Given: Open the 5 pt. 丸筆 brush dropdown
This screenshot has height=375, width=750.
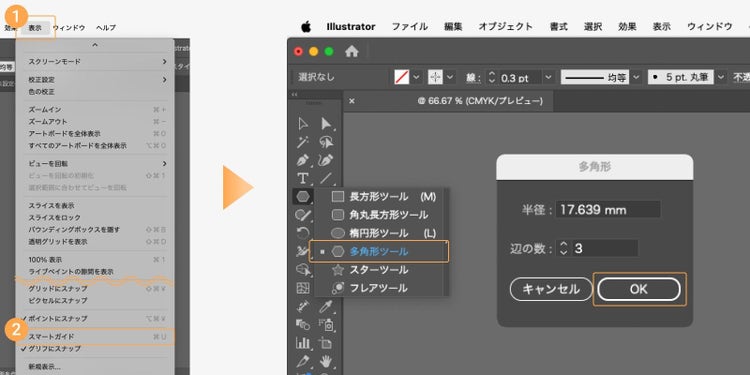Looking at the screenshot, I should tap(721, 77).
